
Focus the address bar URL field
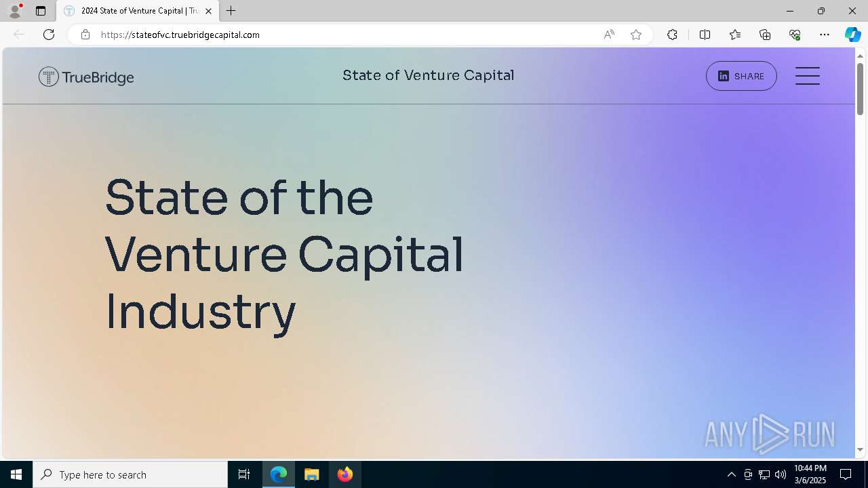pos(346,35)
